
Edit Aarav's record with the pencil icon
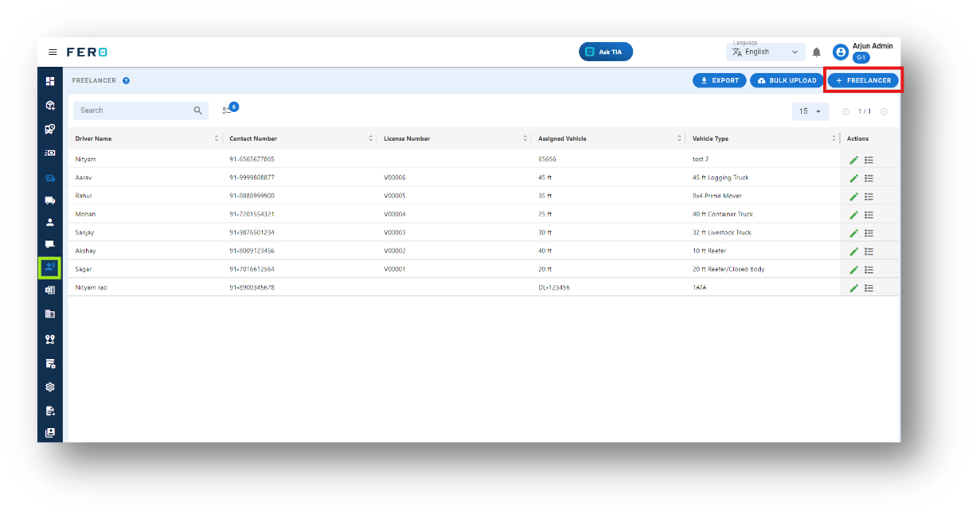pyautogui.click(x=853, y=178)
